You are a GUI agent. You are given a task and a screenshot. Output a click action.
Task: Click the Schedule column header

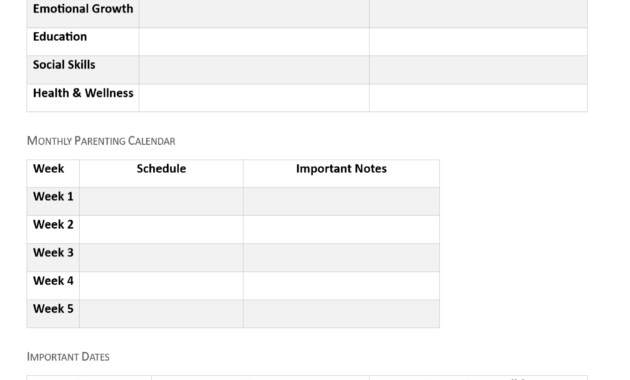[161, 169]
